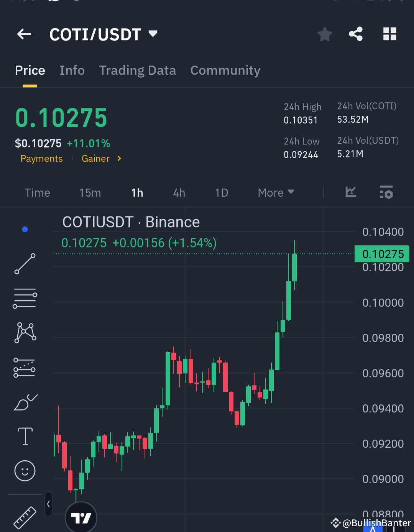This screenshot has height=532, width=414.
Task: Expand the More timeframes dropdown
Action: point(275,193)
